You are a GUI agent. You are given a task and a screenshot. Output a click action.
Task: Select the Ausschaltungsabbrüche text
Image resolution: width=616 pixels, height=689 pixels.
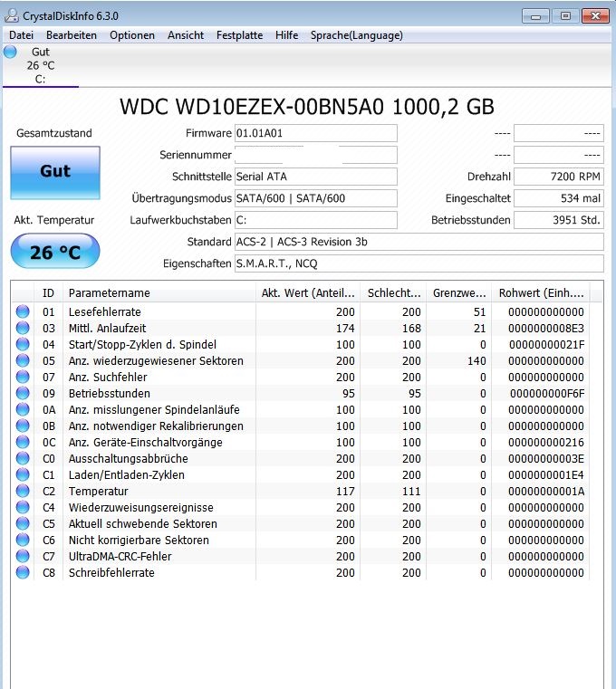click(129, 459)
